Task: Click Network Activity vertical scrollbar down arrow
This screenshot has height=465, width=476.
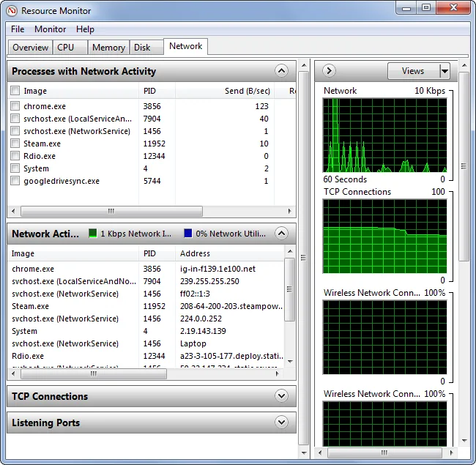Action: tap(290, 361)
